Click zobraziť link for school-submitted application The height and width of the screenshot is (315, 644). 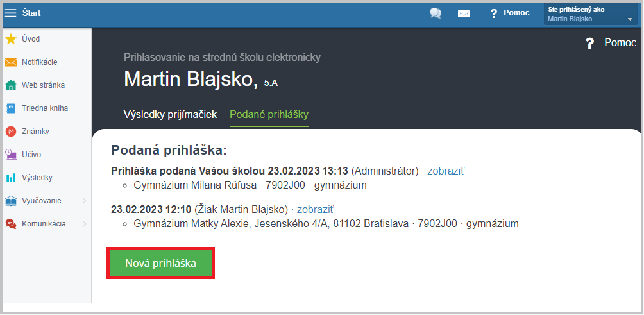point(446,171)
